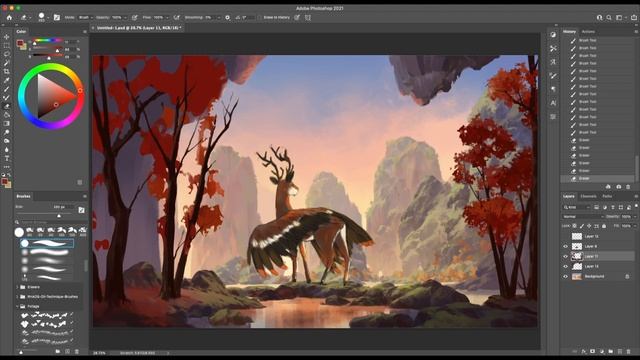Screen dimensions: 640x360
Task: Click the Background layer thumbnail
Action: coord(576,276)
